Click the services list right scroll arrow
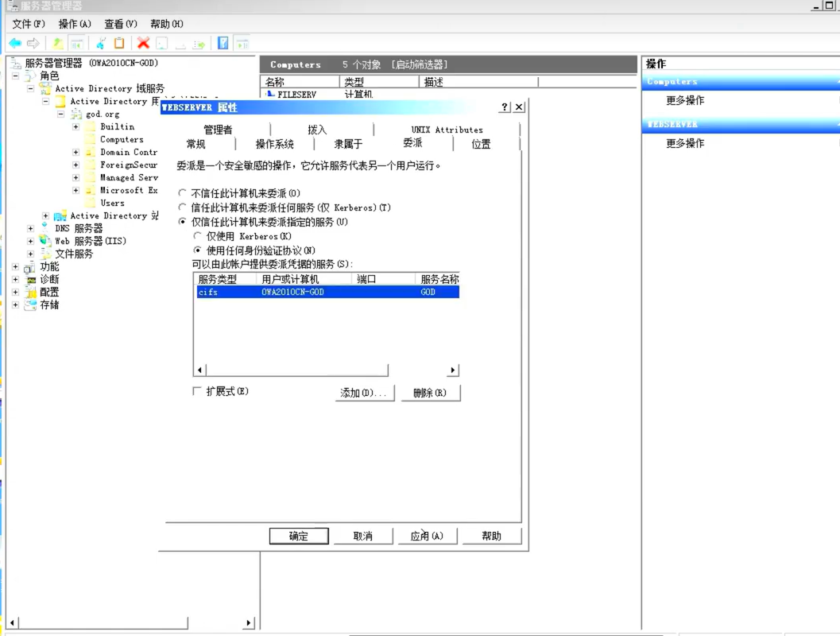Screen dimensions: 840x636 pyautogui.click(x=453, y=370)
